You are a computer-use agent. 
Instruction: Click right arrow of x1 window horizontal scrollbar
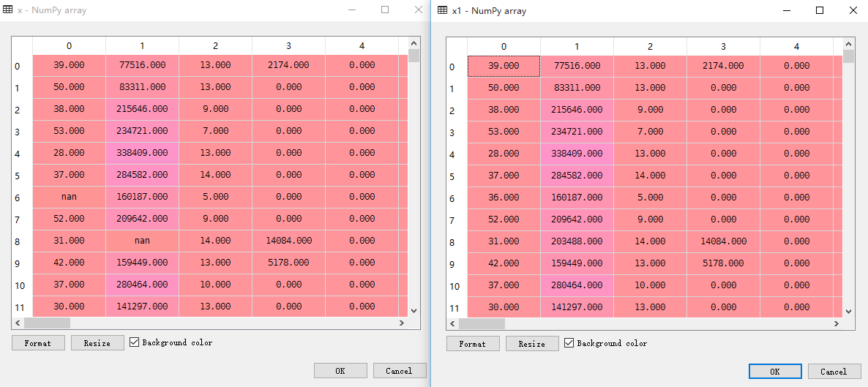tap(837, 323)
